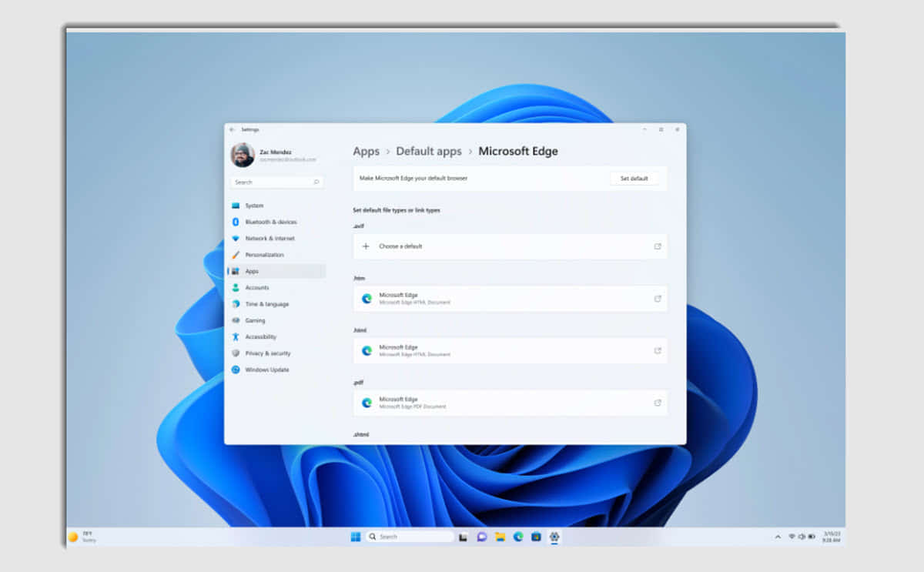924x572 pixels.
Task: Click the Settings gear on taskbar
Action: point(554,537)
